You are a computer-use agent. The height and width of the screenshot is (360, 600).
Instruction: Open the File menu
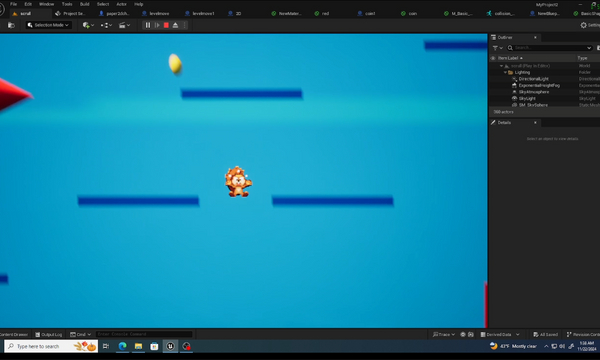(13, 4)
